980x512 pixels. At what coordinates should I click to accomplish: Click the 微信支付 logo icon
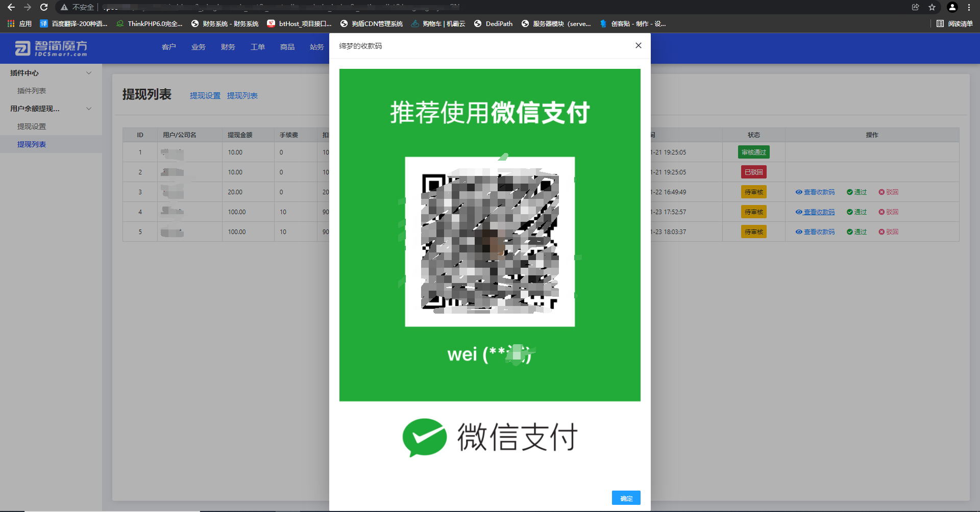click(424, 438)
